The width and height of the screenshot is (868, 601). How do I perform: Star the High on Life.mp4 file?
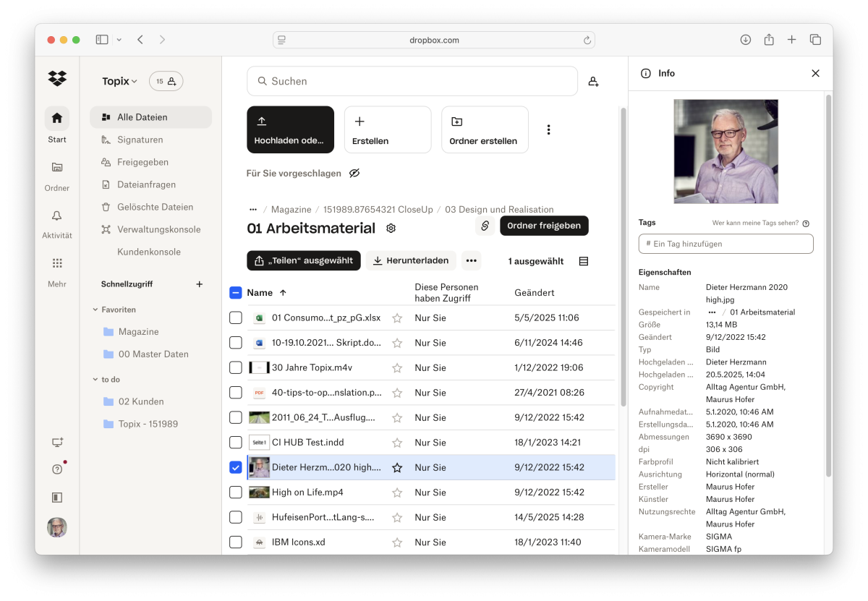pyautogui.click(x=397, y=493)
